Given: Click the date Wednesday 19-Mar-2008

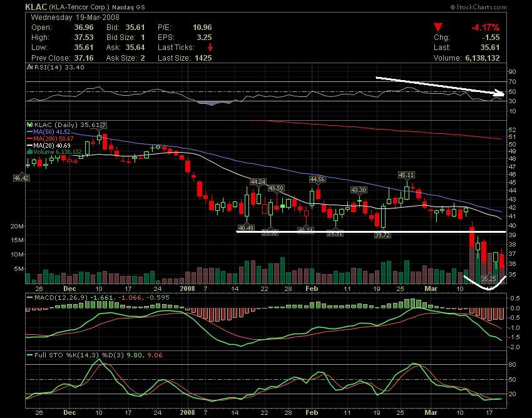Looking at the screenshot, I should point(75,18).
